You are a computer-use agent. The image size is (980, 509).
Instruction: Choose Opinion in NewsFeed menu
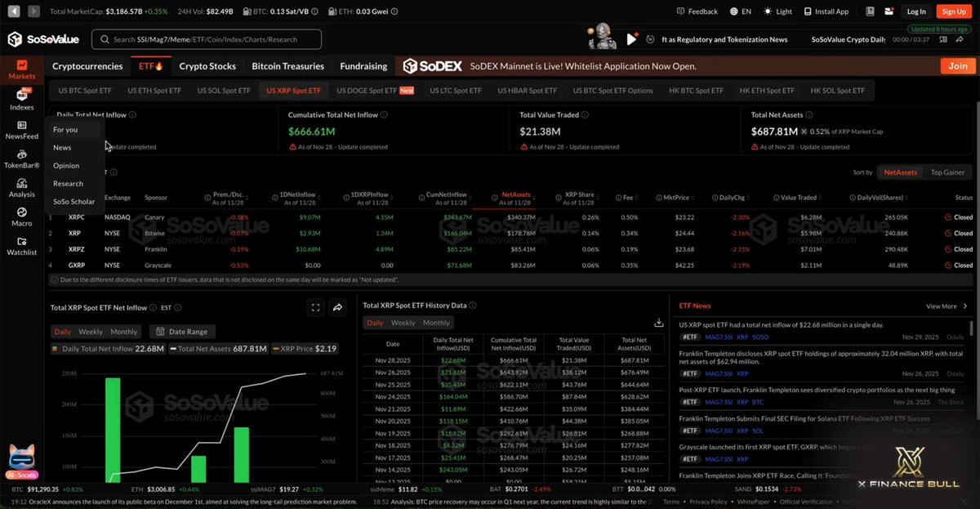(66, 166)
